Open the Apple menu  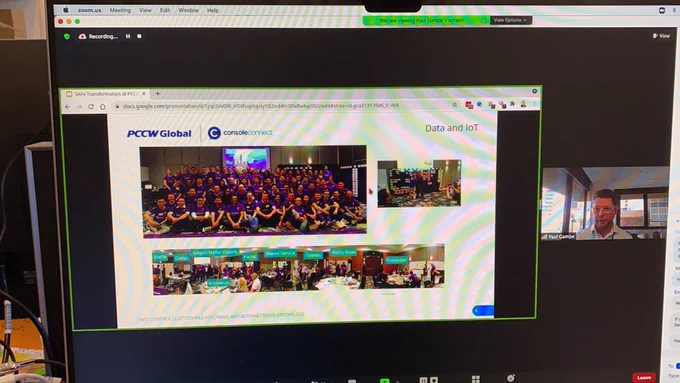point(66,10)
